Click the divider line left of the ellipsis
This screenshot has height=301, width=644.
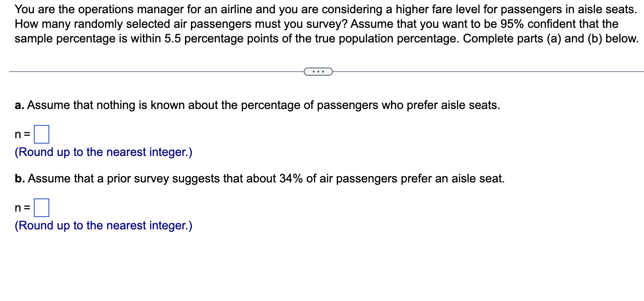coord(156,72)
